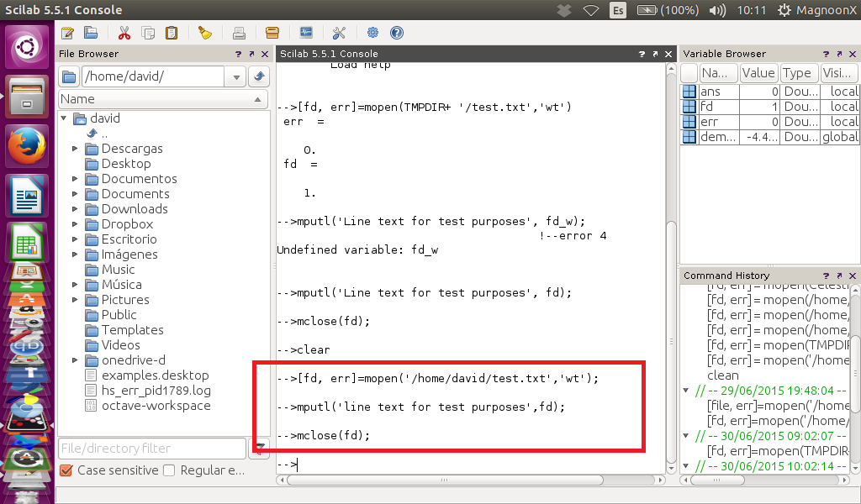Viewport: 861px width, 504px height.
Task: Click the /home/david/ path field
Action: coord(153,76)
